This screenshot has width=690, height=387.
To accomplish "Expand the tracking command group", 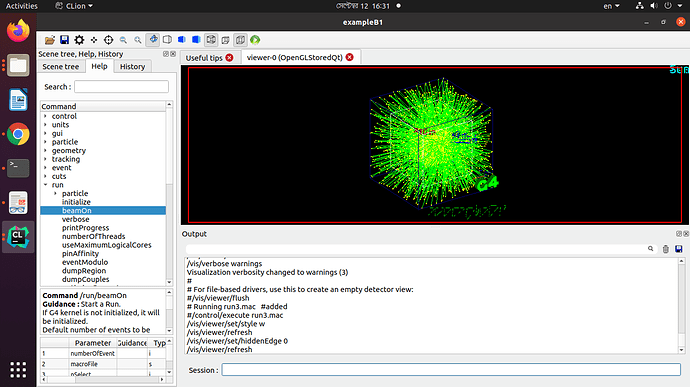I will [45, 159].
